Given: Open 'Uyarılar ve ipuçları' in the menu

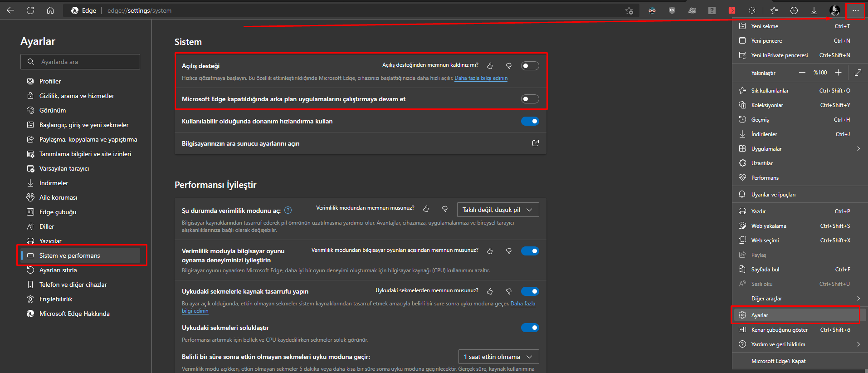Looking at the screenshot, I should [800, 195].
